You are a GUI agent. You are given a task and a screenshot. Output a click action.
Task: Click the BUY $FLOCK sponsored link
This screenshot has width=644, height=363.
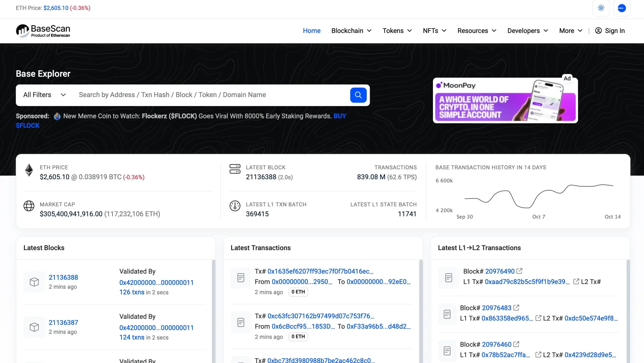[340, 116]
